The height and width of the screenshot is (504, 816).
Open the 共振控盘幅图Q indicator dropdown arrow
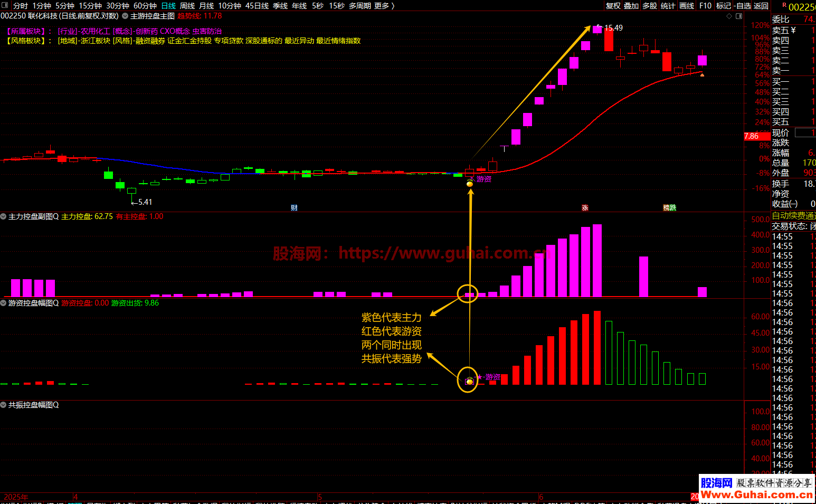tap(4, 405)
